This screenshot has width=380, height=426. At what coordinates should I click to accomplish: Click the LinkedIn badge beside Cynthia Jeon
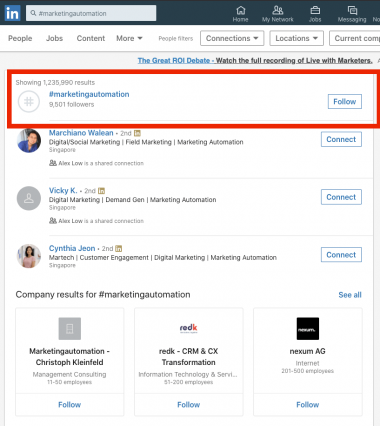click(x=119, y=249)
